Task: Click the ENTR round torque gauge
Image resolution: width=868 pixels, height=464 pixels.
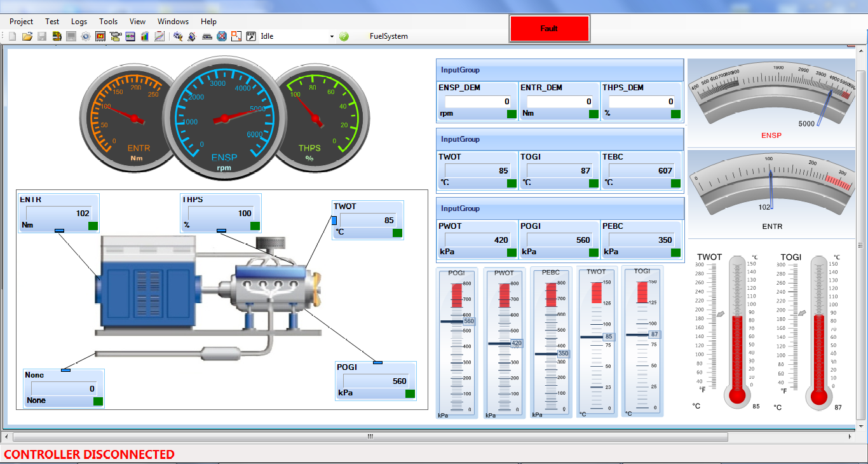Action: click(x=127, y=118)
